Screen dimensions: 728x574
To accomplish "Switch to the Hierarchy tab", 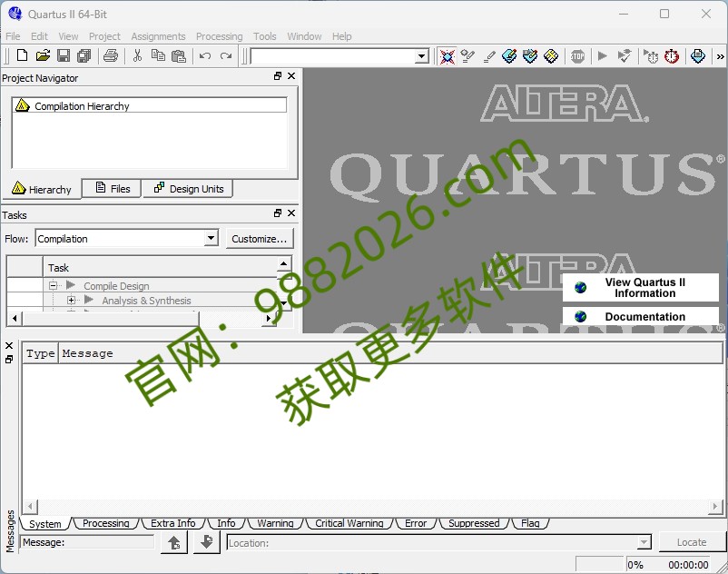I will pos(42,189).
